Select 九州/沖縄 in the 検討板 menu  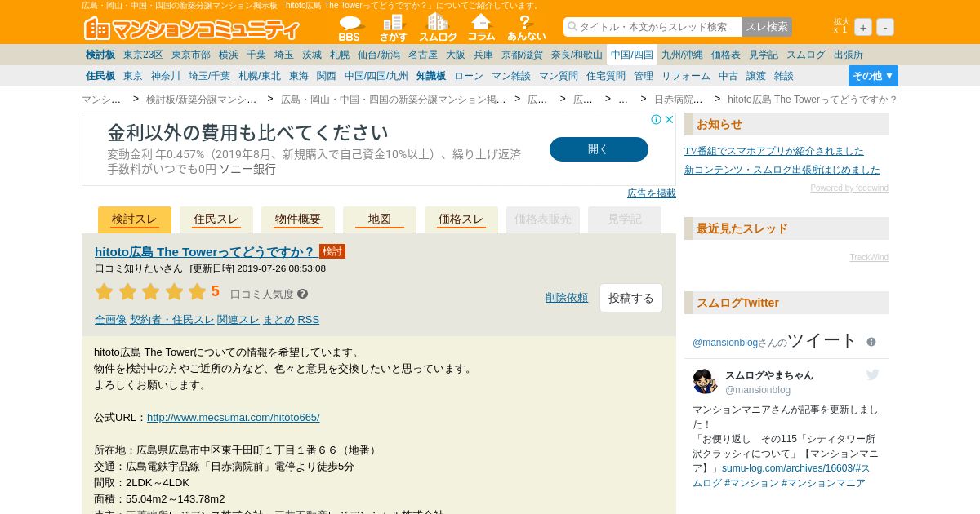coord(682,55)
